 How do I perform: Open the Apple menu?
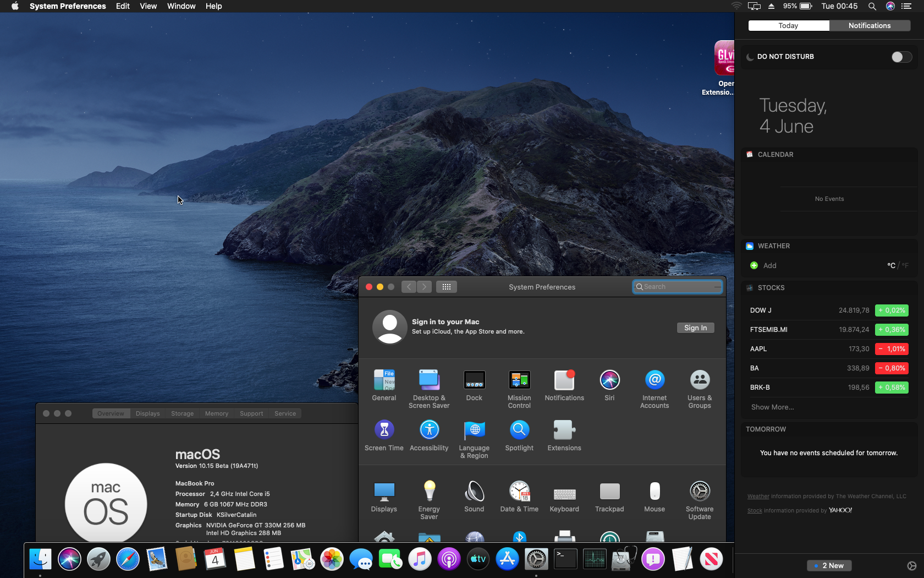point(15,6)
